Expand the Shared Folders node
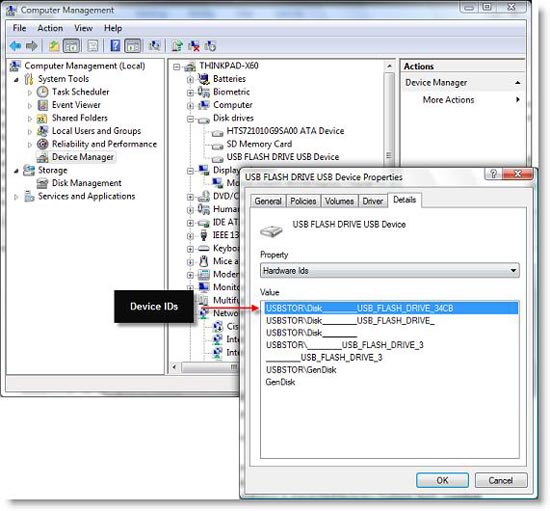Image resolution: width=550 pixels, height=511 pixels. [x=29, y=119]
